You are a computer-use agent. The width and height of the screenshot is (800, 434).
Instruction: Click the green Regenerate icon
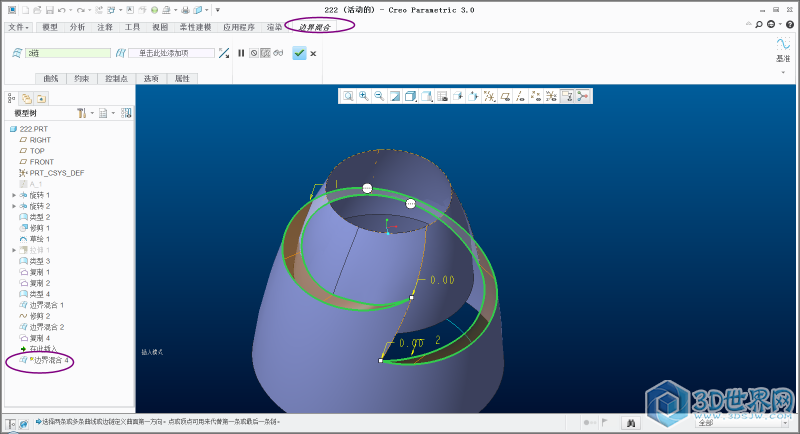(x=155, y=10)
